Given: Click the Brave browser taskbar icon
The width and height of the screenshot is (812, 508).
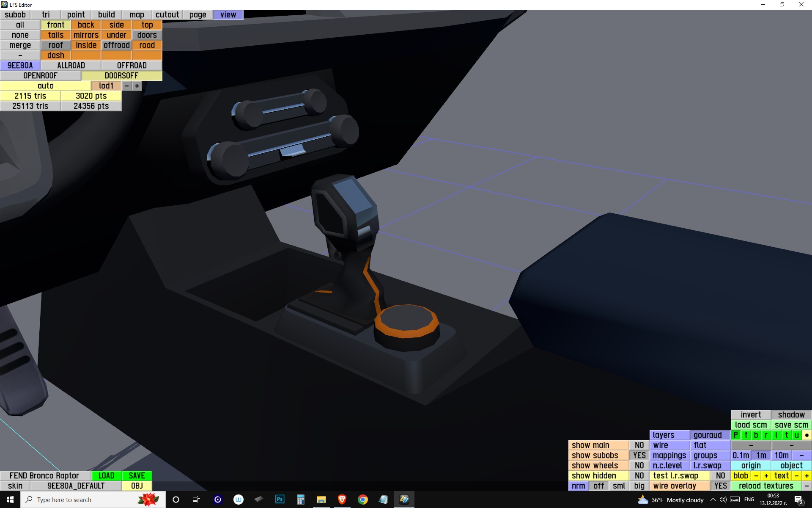Looking at the screenshot, I should [342, 500].
